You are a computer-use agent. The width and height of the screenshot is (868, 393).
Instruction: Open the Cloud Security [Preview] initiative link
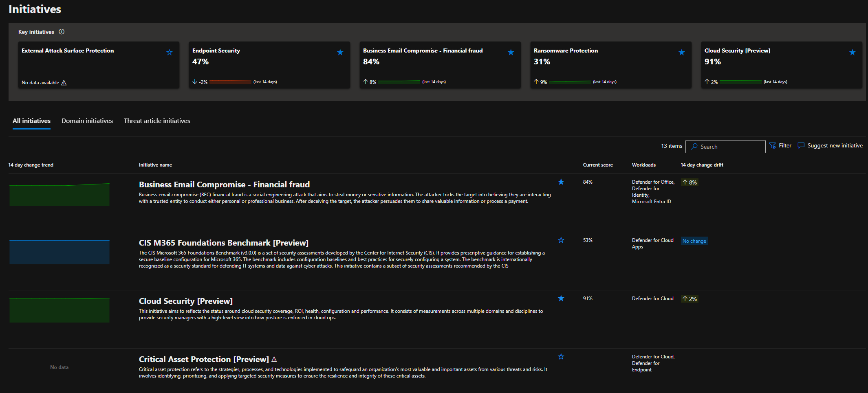click(185, 301)
